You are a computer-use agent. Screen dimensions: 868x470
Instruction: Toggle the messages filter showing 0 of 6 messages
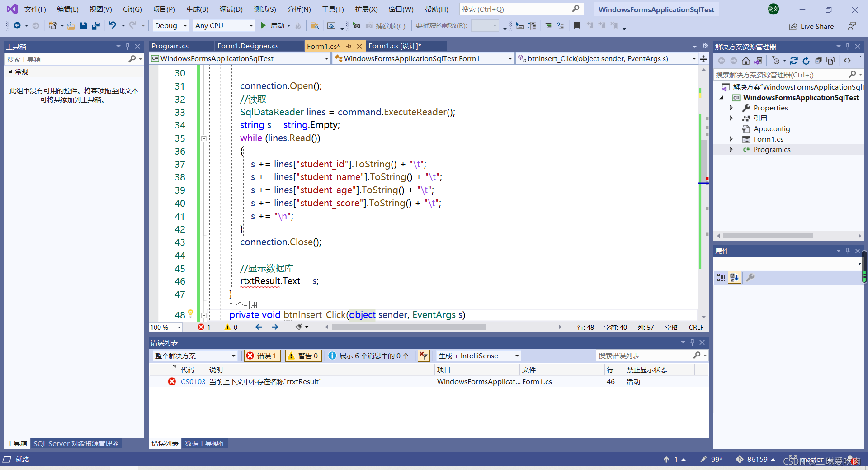[368, 356]
